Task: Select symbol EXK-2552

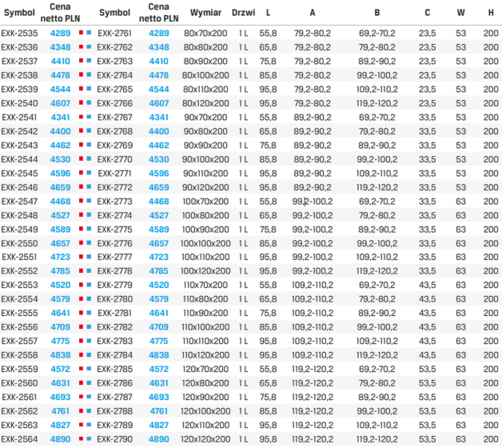Action: pos(19,271)
